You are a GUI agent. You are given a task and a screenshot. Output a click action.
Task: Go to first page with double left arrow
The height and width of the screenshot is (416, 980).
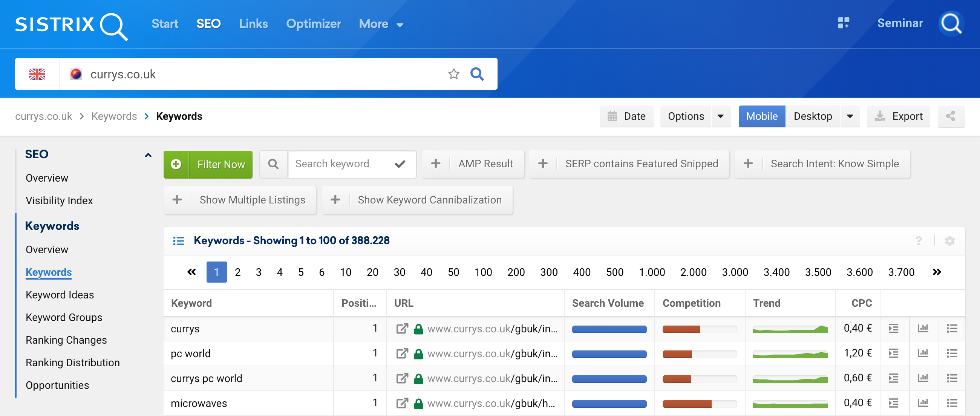(x=191, y=272)
